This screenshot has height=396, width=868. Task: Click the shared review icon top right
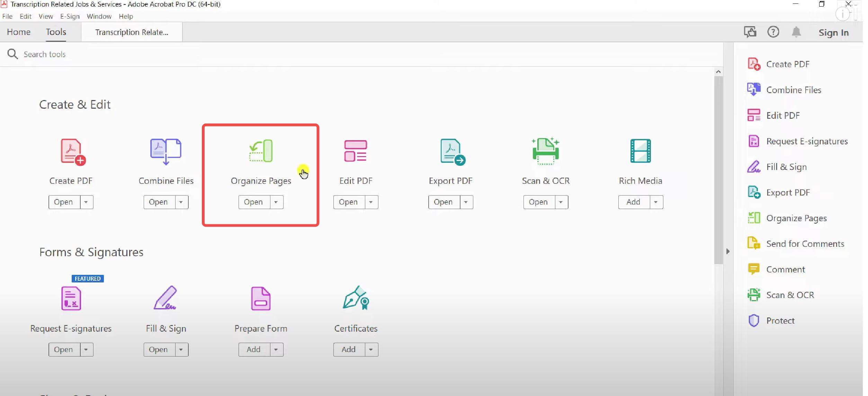749,31
